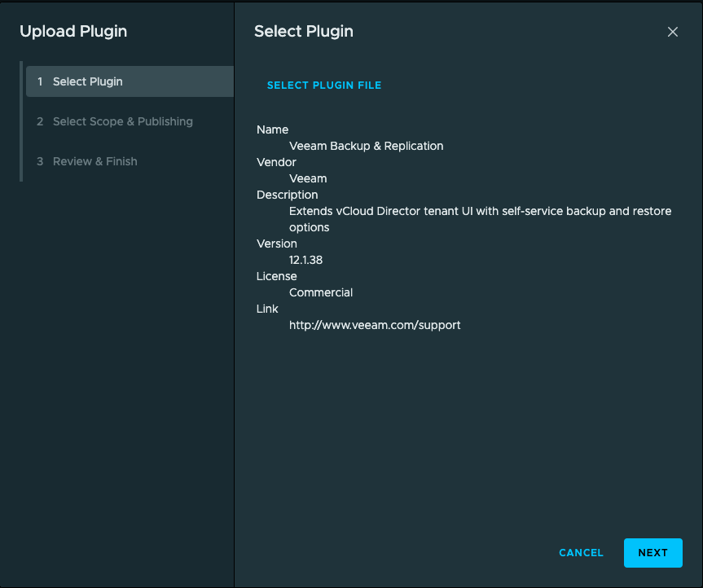Viewport: 703px width, 588px height.
Task: Click the Name field label
Action: (272, 130)
